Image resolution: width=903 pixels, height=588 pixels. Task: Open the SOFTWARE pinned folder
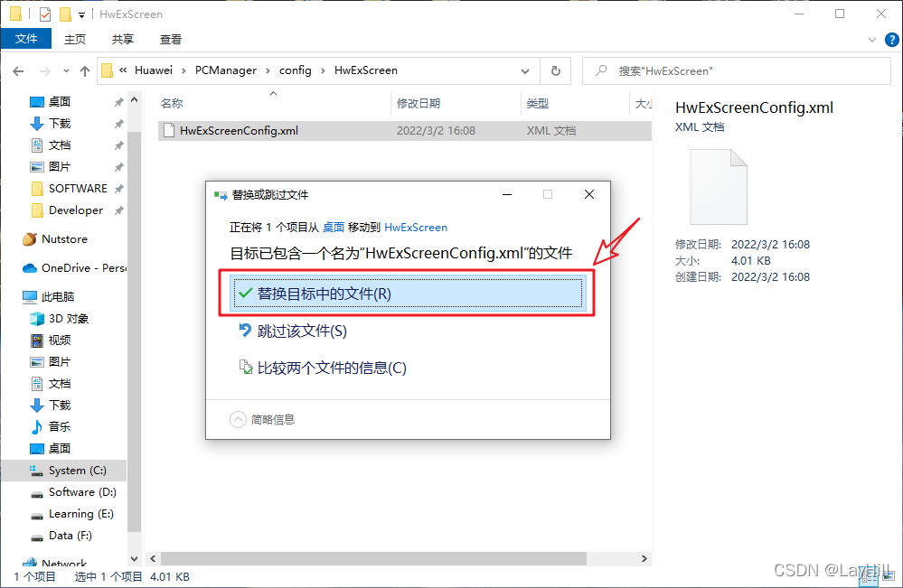(x=77, y=189)
